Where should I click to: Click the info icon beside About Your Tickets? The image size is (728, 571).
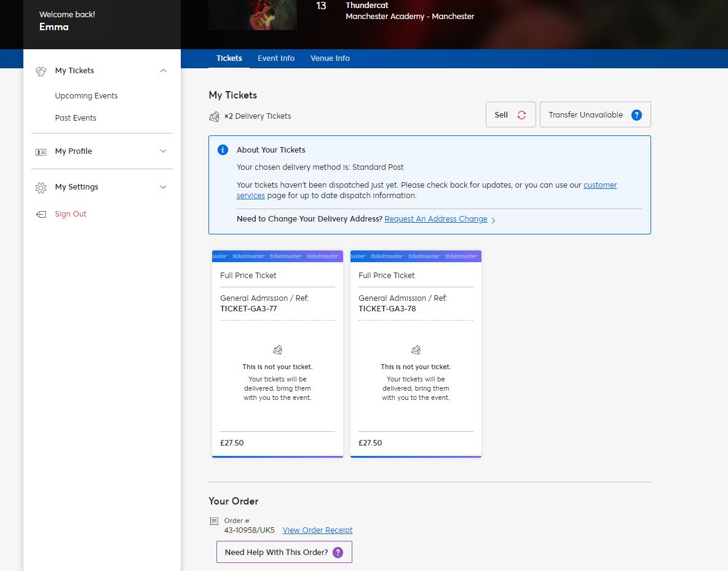[x=223, y=150]
